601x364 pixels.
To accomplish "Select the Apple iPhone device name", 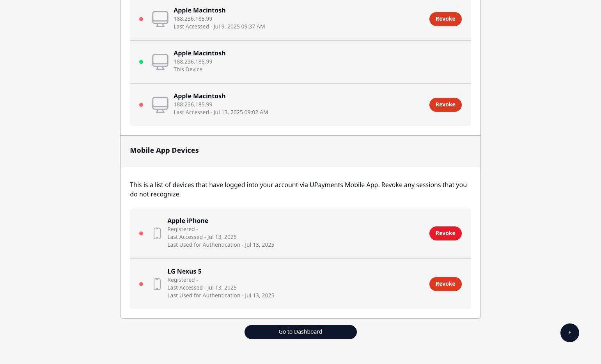I will click(188, 221).
